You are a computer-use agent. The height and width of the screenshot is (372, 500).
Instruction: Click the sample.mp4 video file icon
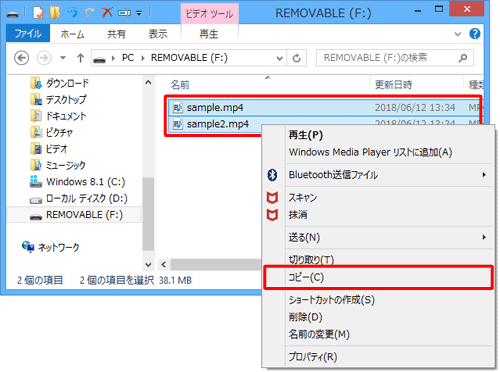(x=178, y=108)
